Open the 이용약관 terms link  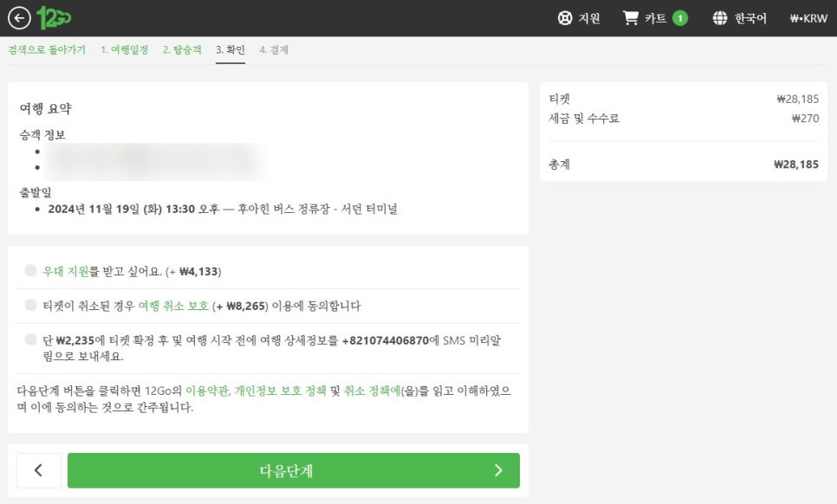[207, 391]
